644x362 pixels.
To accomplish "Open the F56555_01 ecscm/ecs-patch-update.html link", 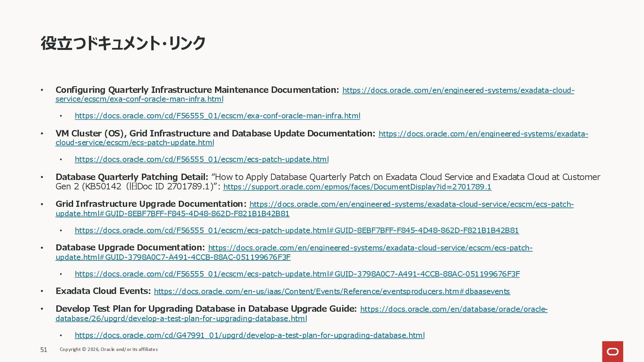I will 202,160.
